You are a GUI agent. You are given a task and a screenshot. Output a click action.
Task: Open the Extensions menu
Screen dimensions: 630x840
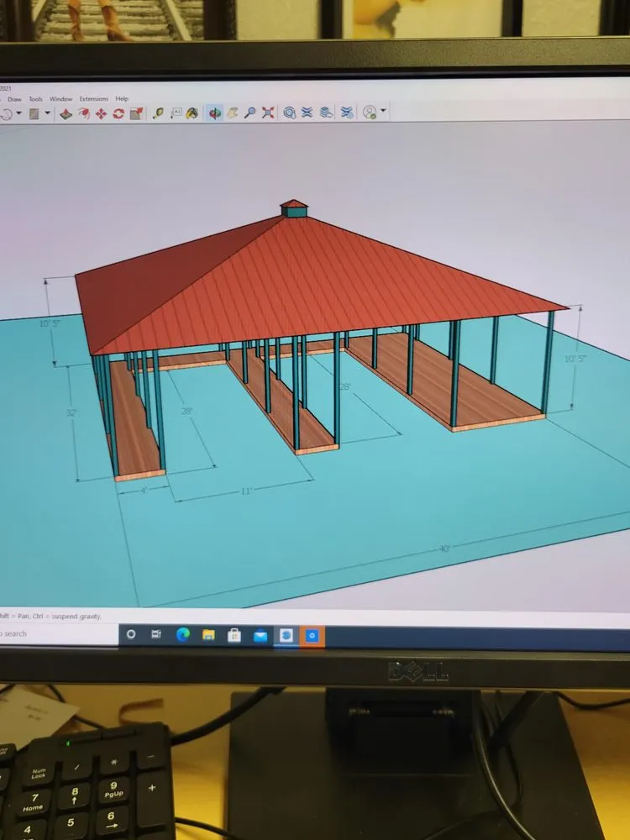point(93,99)
